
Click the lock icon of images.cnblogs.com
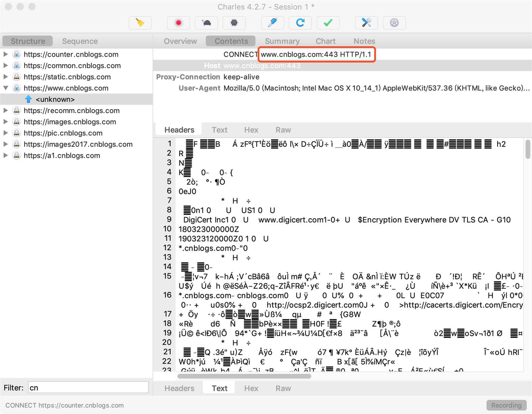point(17,122)
